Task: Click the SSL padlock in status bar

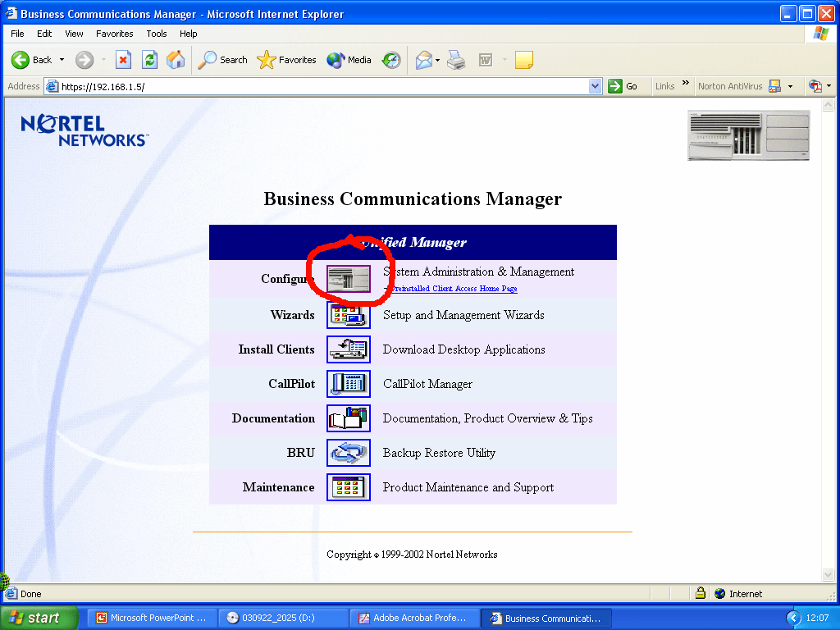Action: pyautogui.click(x=700, y=593)
